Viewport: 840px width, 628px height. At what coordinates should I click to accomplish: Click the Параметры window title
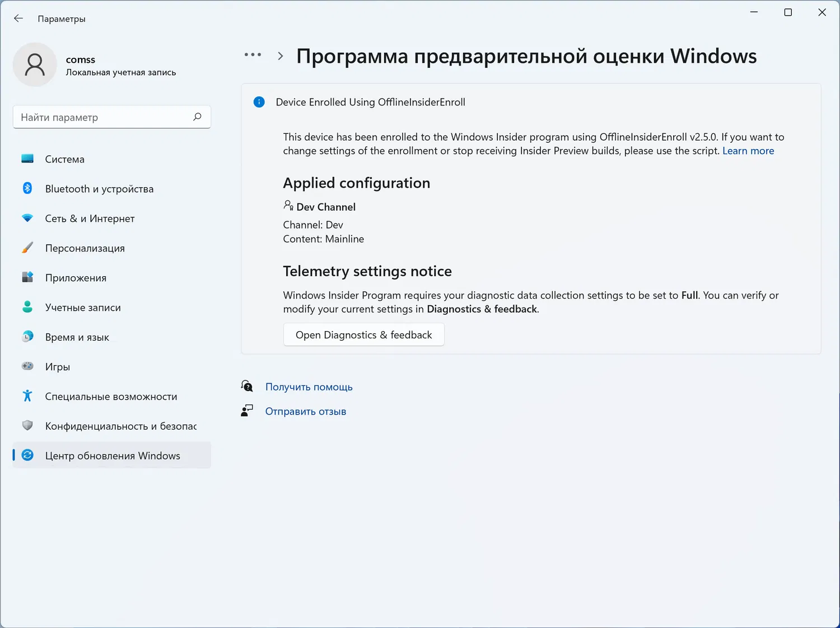point(62,19)
